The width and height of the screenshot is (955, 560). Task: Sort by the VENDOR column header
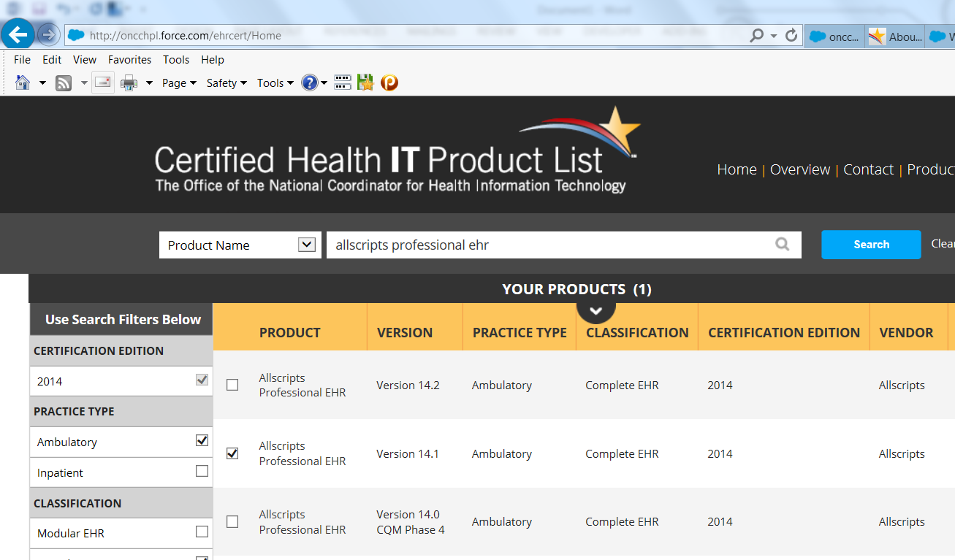click(906, 332)
